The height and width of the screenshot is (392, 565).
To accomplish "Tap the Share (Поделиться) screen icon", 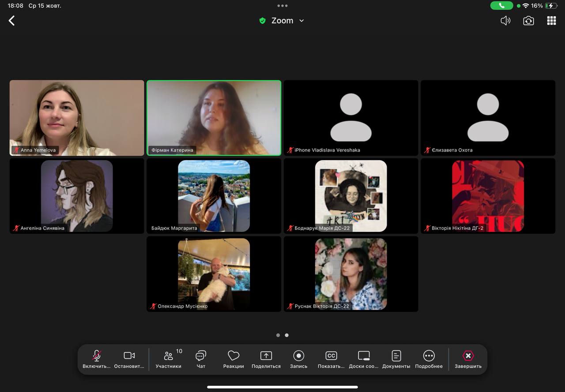I will click(266, 359).
